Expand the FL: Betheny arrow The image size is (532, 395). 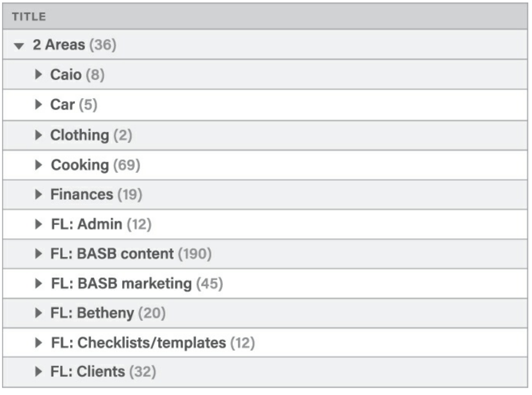point(39,313)
